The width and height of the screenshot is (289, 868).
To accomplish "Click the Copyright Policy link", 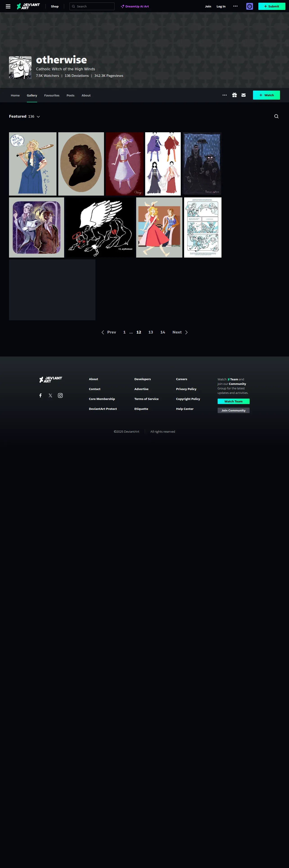I will coord(188,399).
